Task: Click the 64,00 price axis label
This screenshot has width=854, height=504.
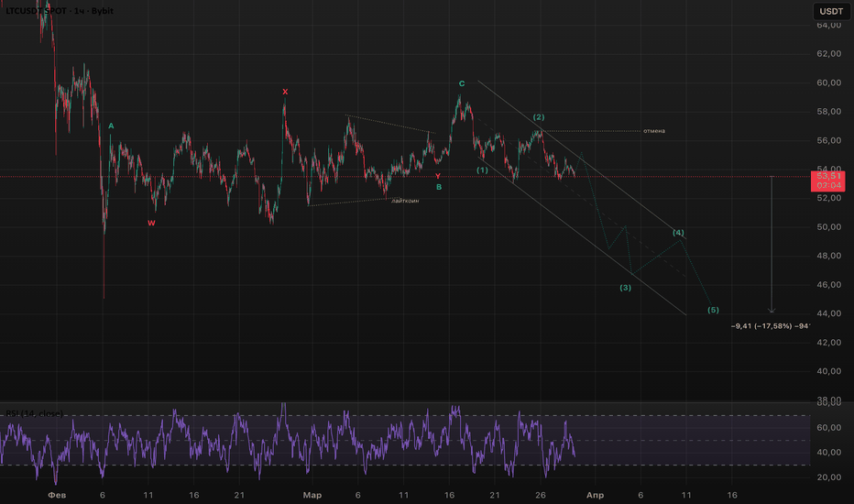Action: coord(829,25)
